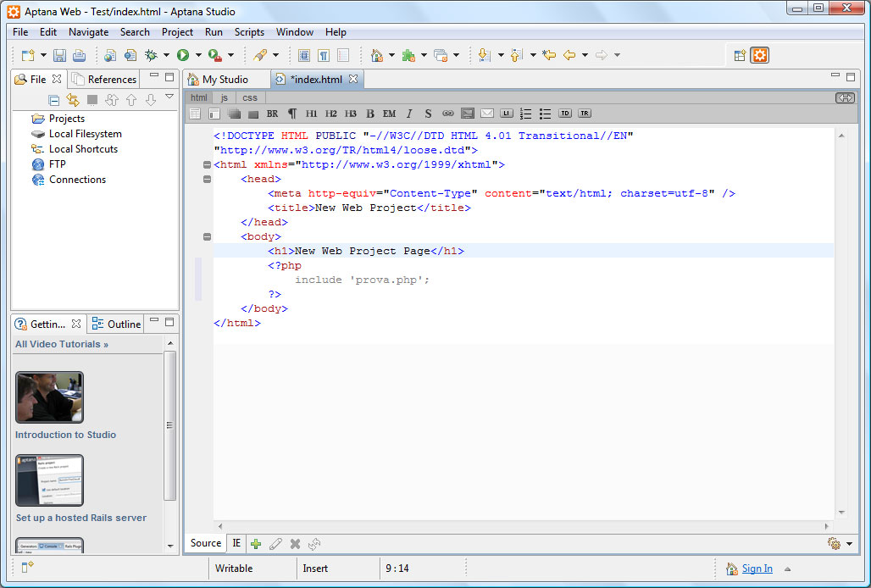871x588 pixels.
Task: Click the green plus add browser icon
Action: (256, 544)
